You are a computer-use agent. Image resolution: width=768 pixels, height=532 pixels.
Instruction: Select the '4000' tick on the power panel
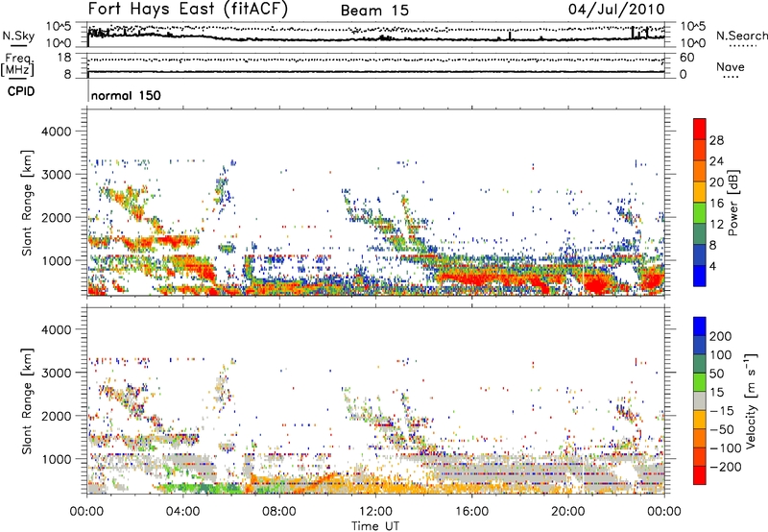[56, 132]
